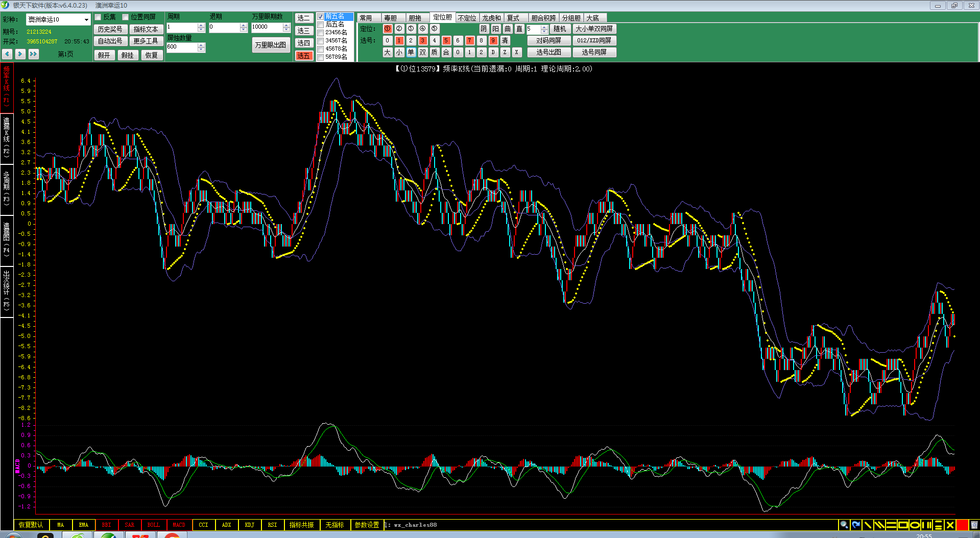Select the ellipse drawing tool
The image size is (980, 538).
tap(915, 525)
